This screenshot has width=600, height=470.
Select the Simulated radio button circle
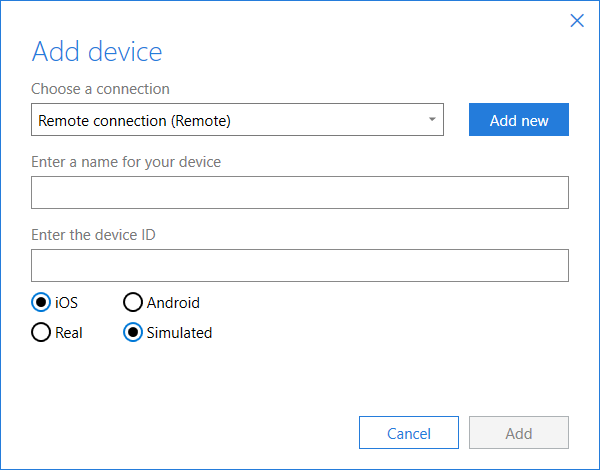click(x=132, y=333)
